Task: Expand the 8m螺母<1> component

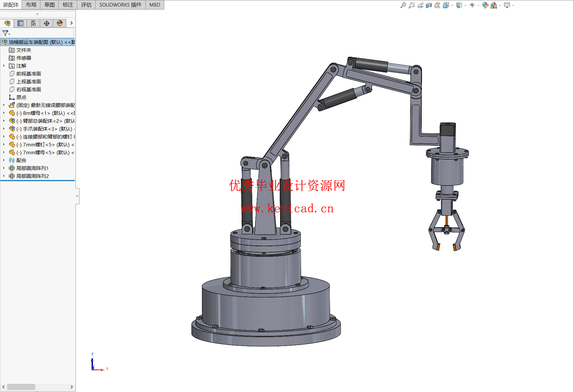Action: [4, 113]
